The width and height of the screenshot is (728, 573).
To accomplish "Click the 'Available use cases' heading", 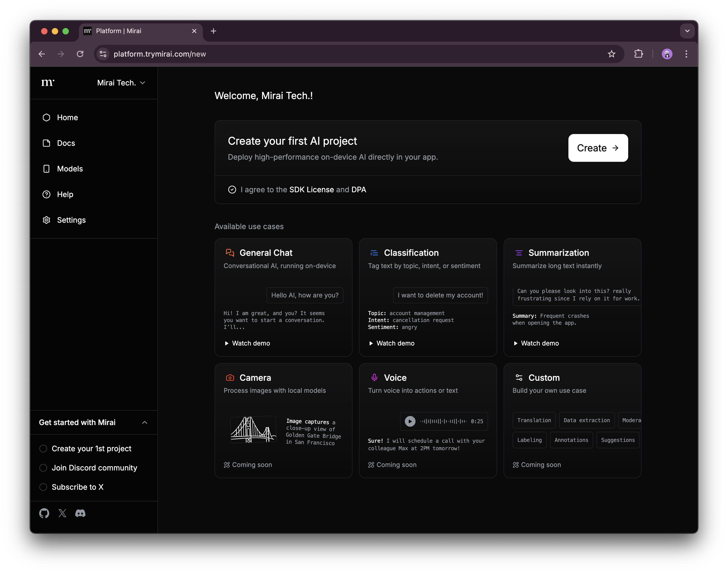I will click(x=249, y=226).
